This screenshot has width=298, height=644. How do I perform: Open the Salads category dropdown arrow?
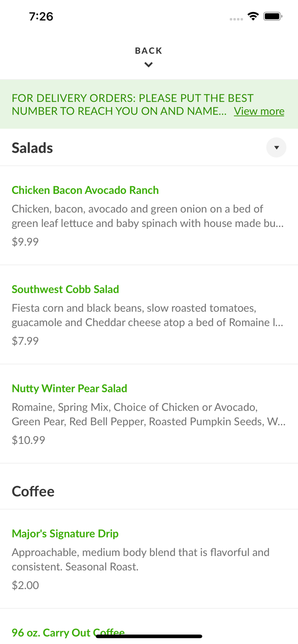point(276,148)
